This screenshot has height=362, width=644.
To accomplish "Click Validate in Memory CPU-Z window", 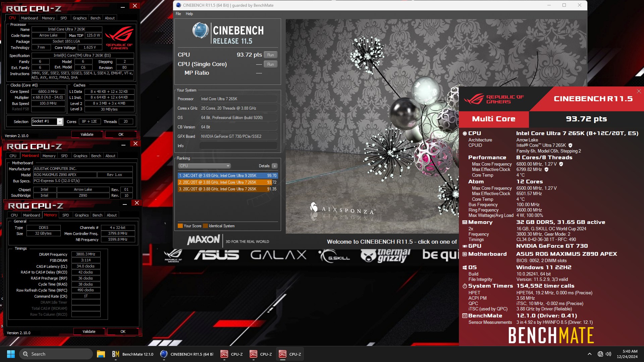I will pyautogui.click(x=89, y=331).
